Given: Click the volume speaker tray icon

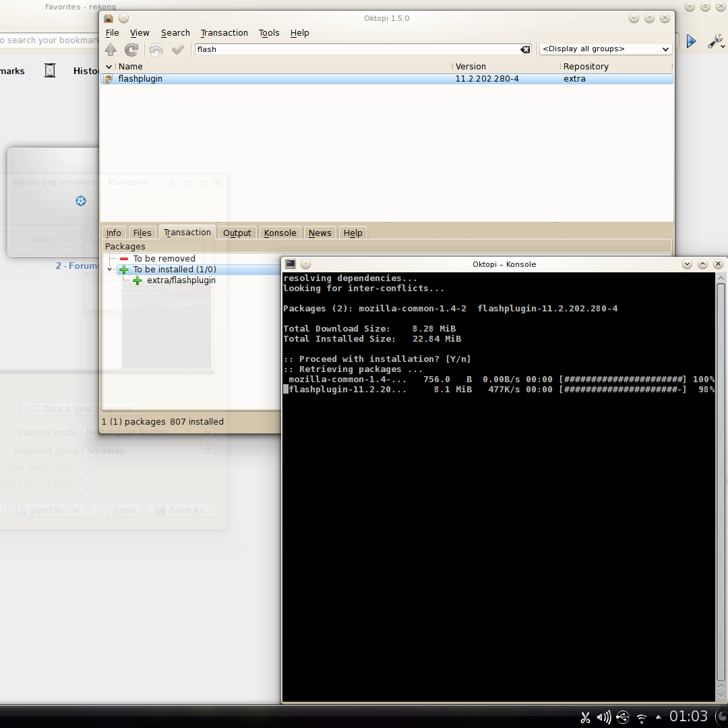Looking at the screenshot, I should [603, 717].
